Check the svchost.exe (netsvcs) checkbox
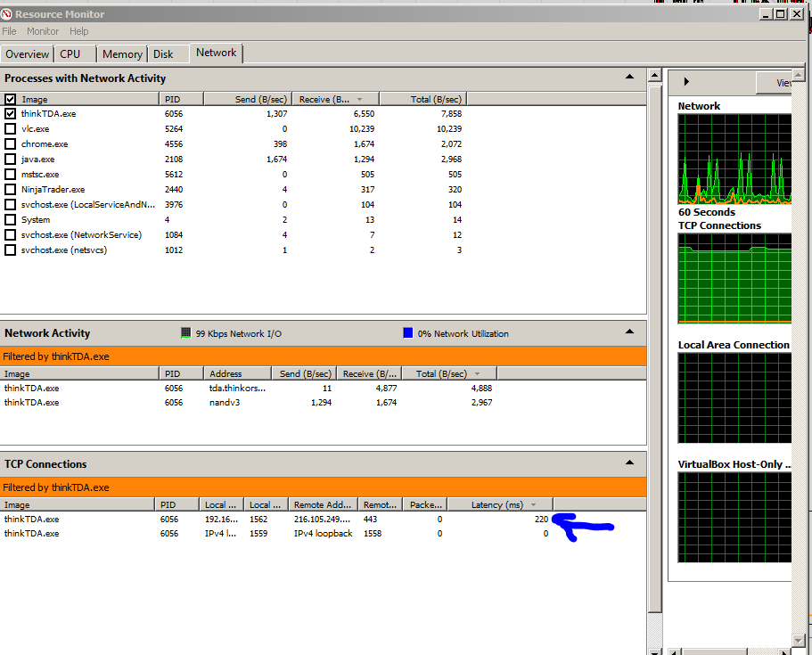812x655 pixels. click(x=11, y=250)
